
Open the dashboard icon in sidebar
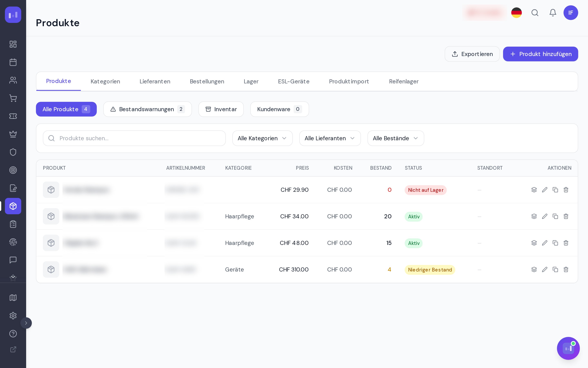[x=13, y=44]
